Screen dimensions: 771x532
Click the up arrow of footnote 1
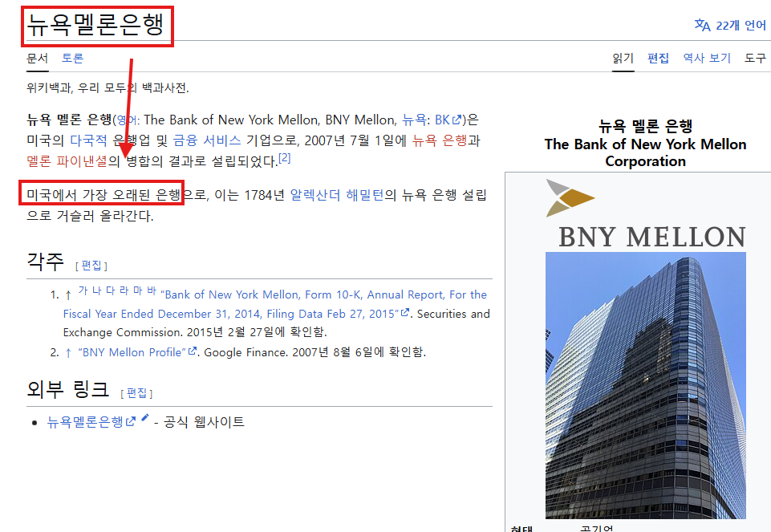[68, 295]
